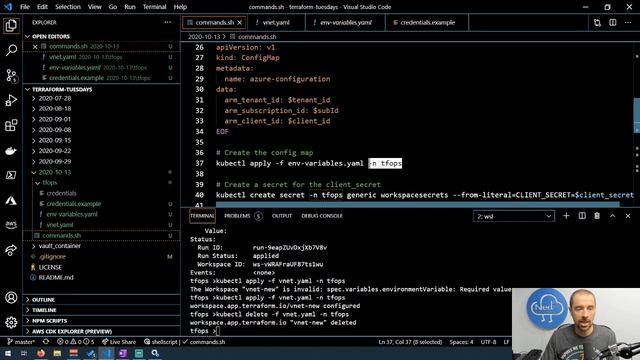Open the README.md file
Screen dimensions: 640x360
click(x=56, y=278)
